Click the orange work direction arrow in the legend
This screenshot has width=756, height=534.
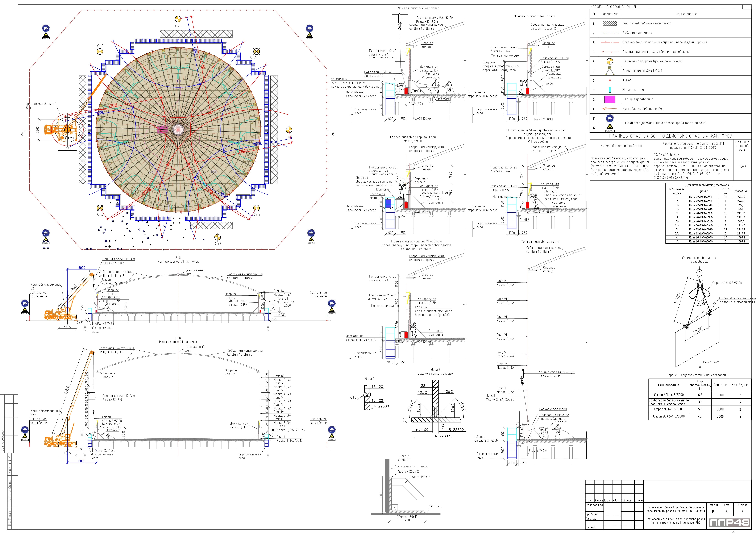click(610, 109)
